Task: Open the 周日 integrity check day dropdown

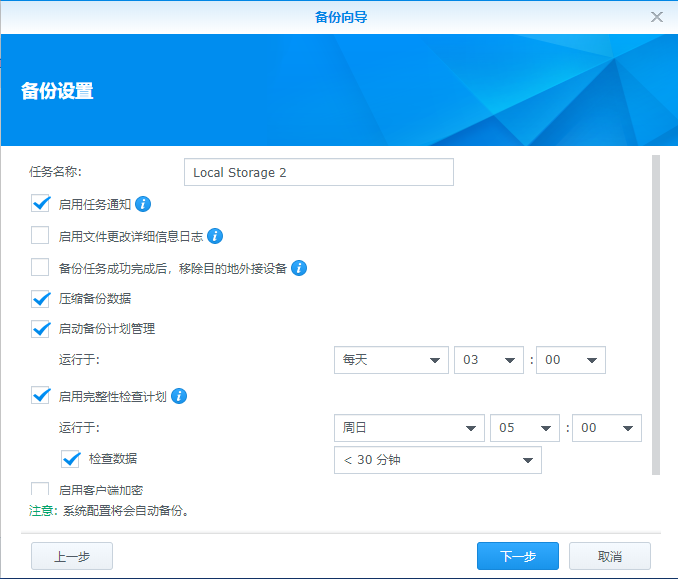Action: [409, 428]
